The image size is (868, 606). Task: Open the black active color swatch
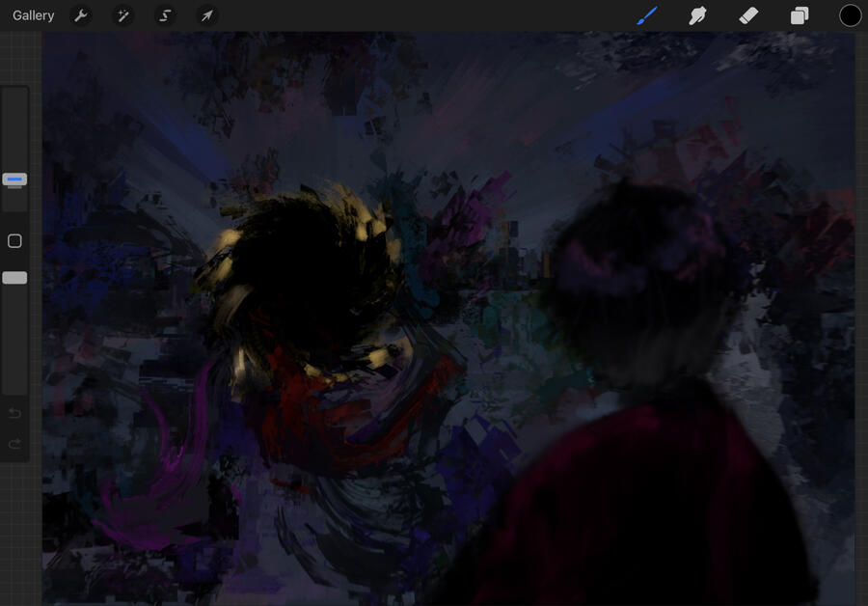[850, 15]
